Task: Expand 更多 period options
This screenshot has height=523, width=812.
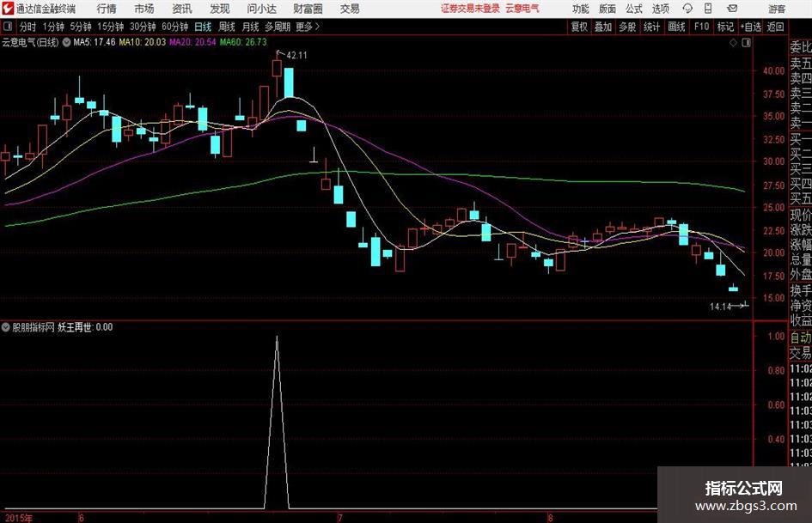Action: pyautogui.click(x=308, y=27)
